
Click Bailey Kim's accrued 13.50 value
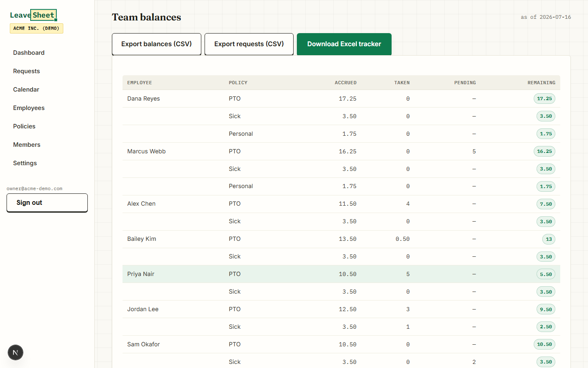pyautogui.click(x=347, y=239)
